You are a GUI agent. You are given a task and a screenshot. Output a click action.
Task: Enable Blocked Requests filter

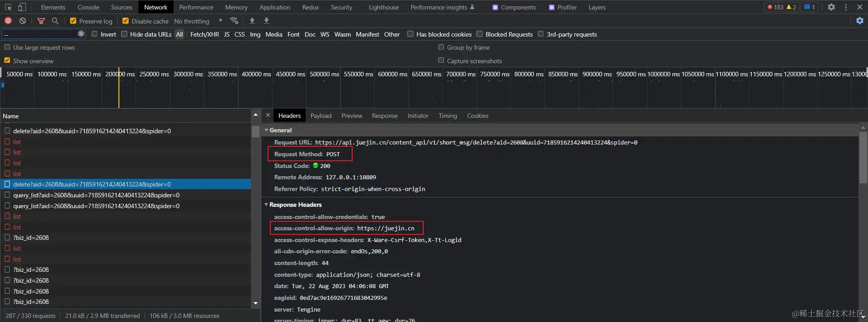[480, 34]
